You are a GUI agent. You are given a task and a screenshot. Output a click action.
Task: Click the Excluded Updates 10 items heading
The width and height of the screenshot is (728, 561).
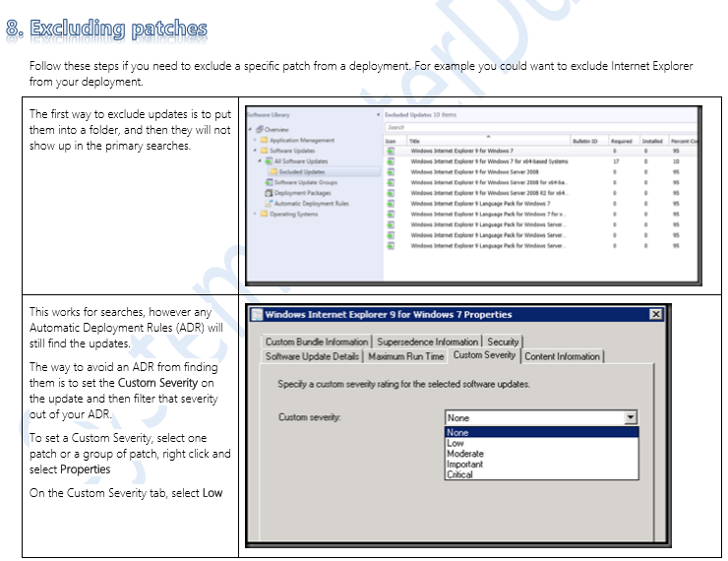click(421, 115)
